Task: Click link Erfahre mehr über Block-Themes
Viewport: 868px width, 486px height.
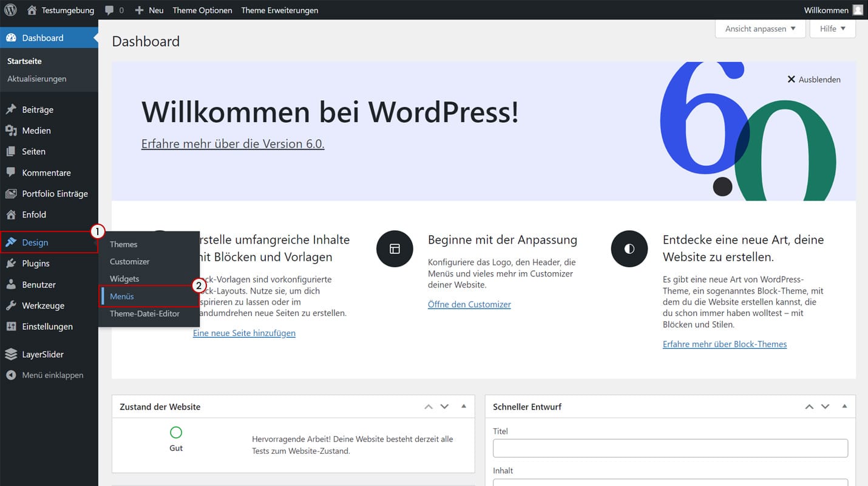Action: (x=725, y=344)
